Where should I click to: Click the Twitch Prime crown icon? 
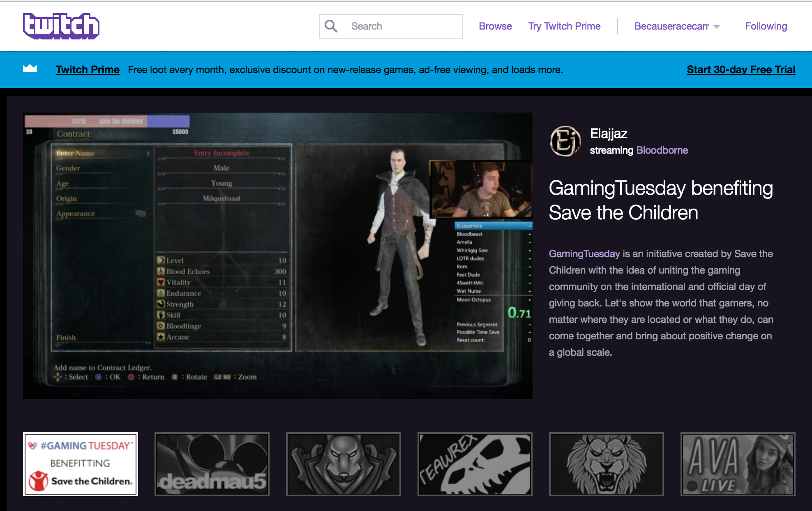[30, 69]
